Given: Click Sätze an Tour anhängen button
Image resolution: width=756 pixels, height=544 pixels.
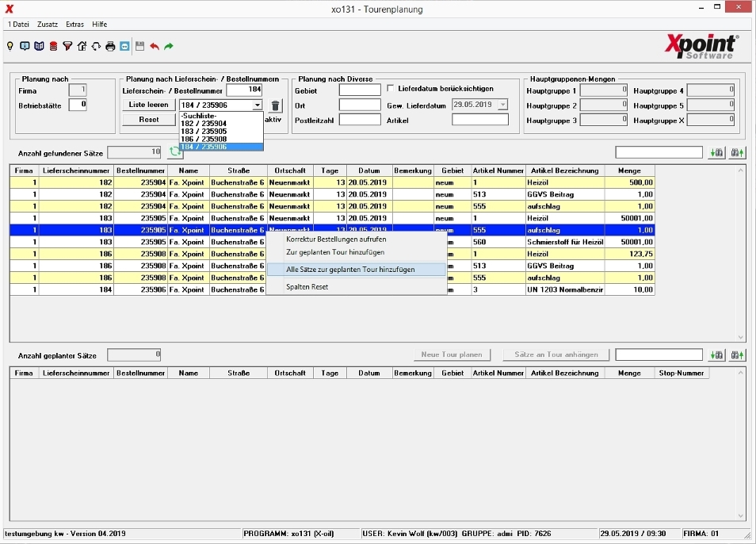Looking at the screenshot, I should [x=556, y=354].
